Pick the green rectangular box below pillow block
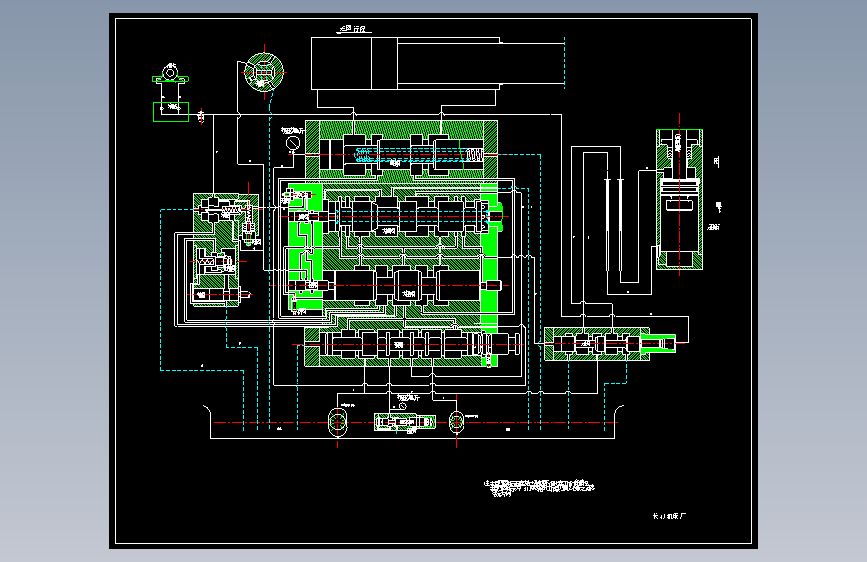Screen dimensions: 867x562 (171, 112)
